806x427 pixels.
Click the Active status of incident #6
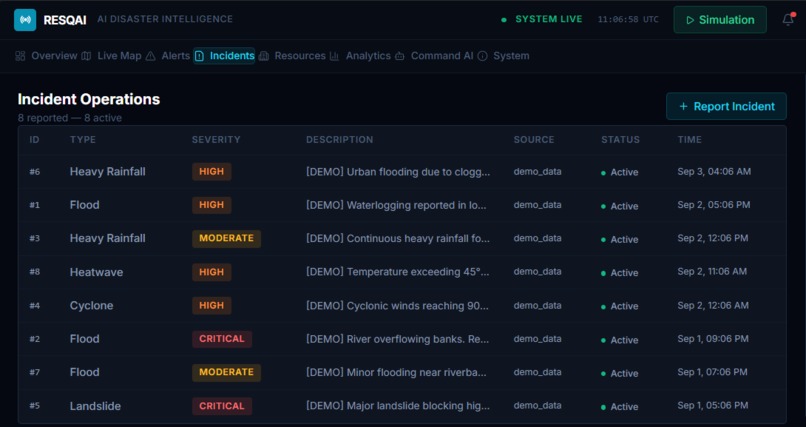(x=619, y=172)
